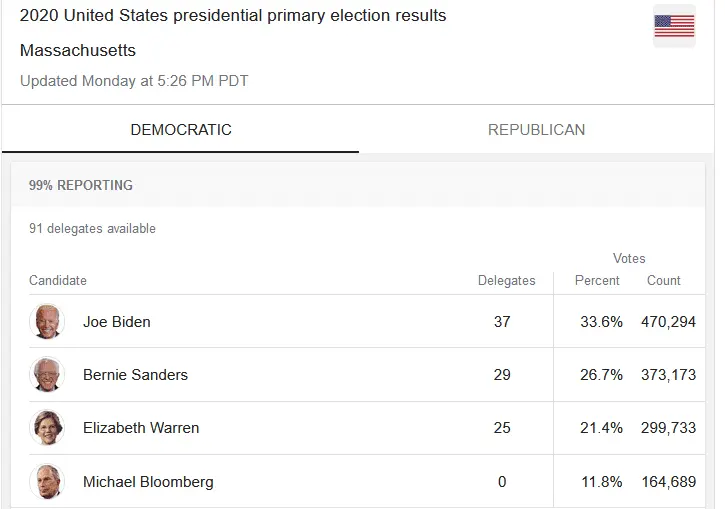The width and height of the screenshot is (725, 509).
Task: Click Michael Bloomberg's portrait photo
Action: [47, 481]
